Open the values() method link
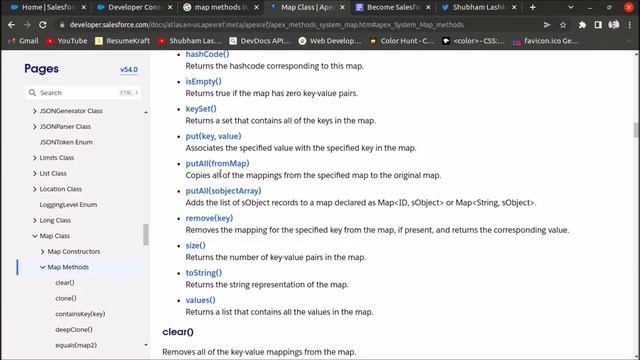The image size is (640, 360). pos(200,300)
